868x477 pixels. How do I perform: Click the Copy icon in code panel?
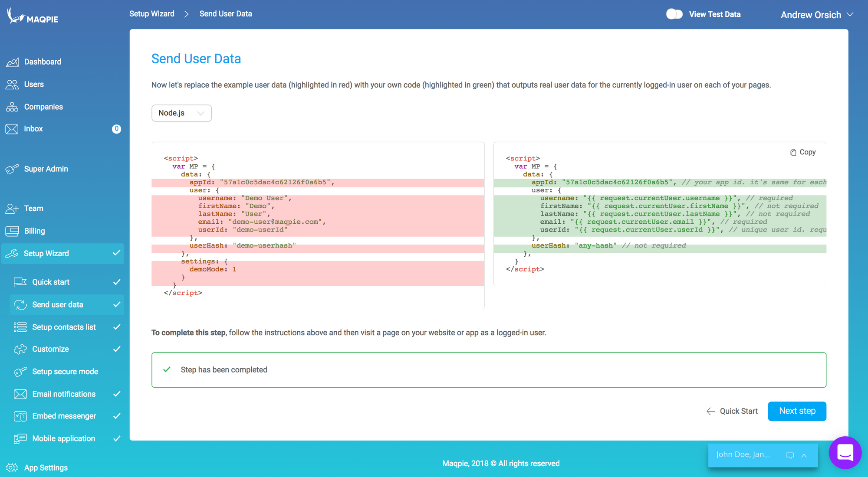point(793,152)
